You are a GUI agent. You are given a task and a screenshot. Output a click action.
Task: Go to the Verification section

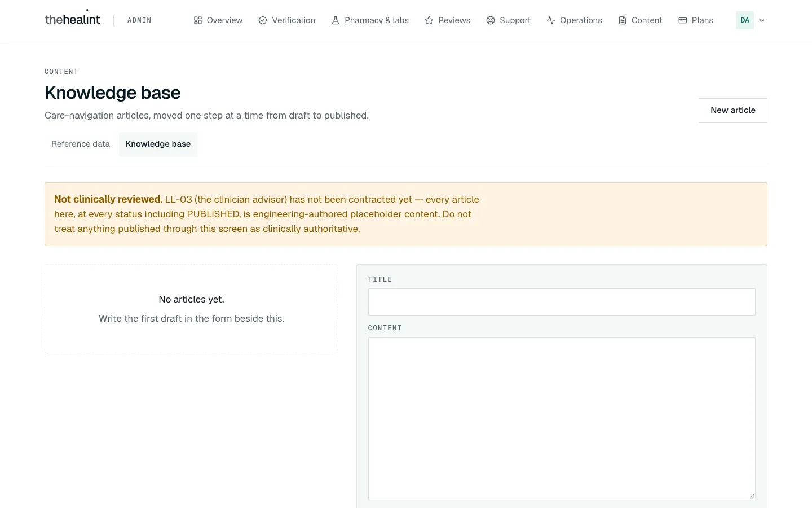click(287, 20)
